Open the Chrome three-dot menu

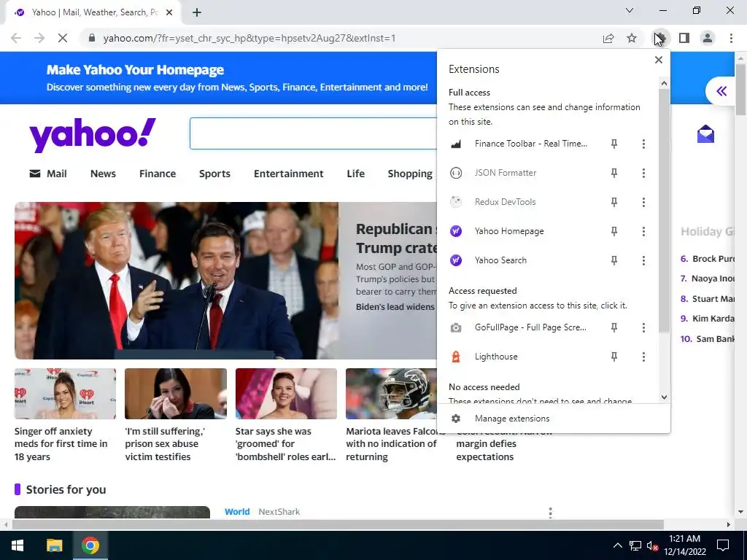[731, 38]
